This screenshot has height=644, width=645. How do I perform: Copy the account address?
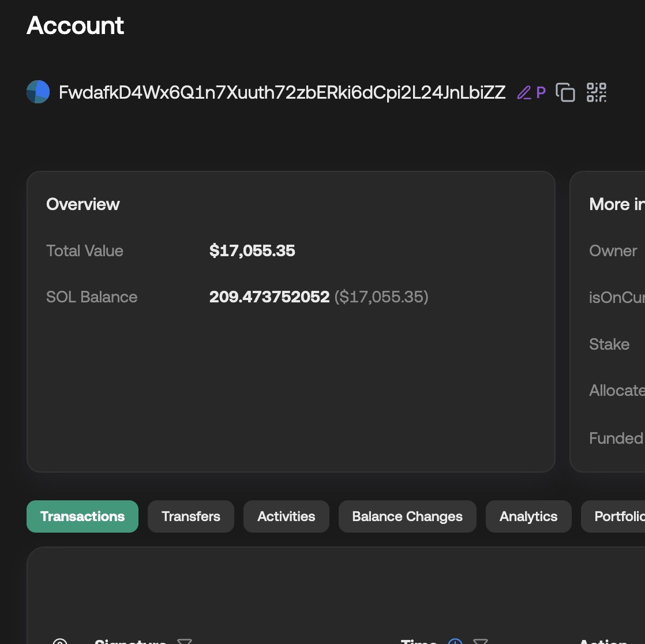(x=565, y=92)
